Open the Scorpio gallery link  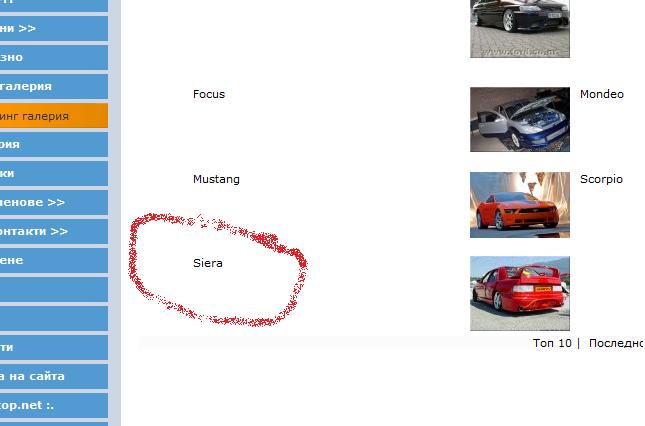(x=601, y=179)
